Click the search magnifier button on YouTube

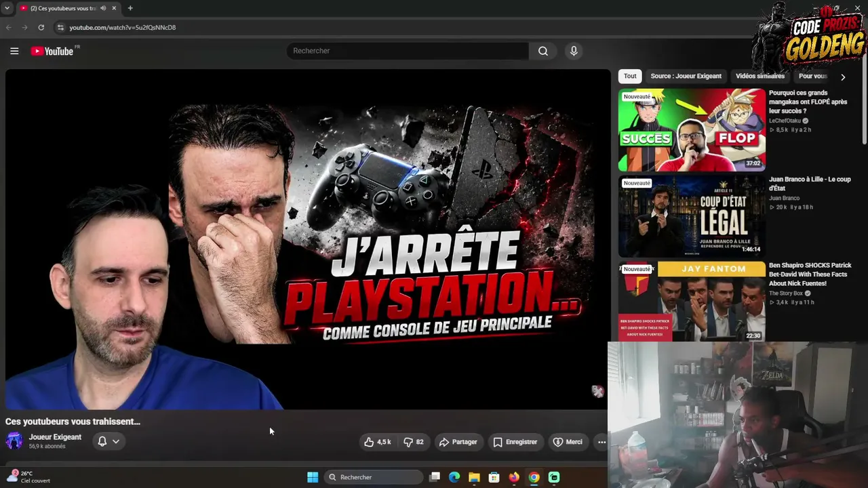pyautogui.click(x=543, y=51)
